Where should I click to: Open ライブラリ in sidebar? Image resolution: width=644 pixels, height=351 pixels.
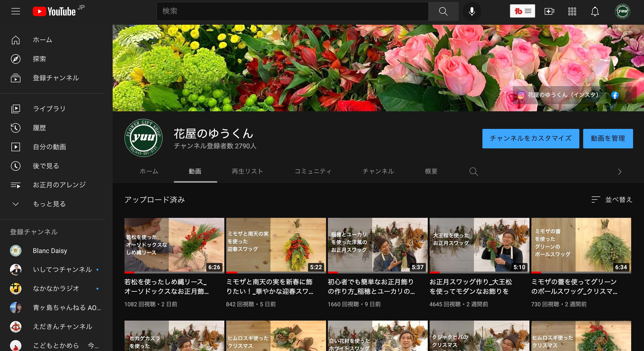click(53, 109)
